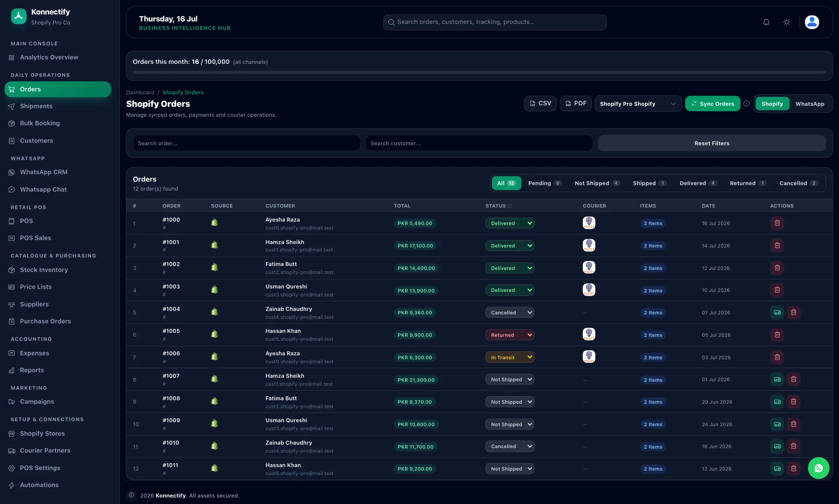The image size is (839, 504).
Task: Open Cancelled status dropdown on order #1010
Action: [x=510, y=446]
